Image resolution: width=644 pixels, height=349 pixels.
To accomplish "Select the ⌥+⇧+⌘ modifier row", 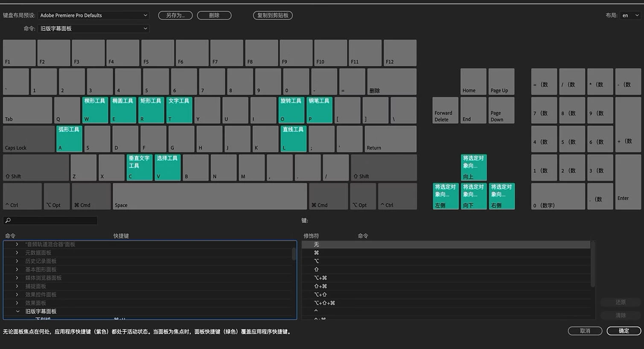I will (x=446, y=303).
